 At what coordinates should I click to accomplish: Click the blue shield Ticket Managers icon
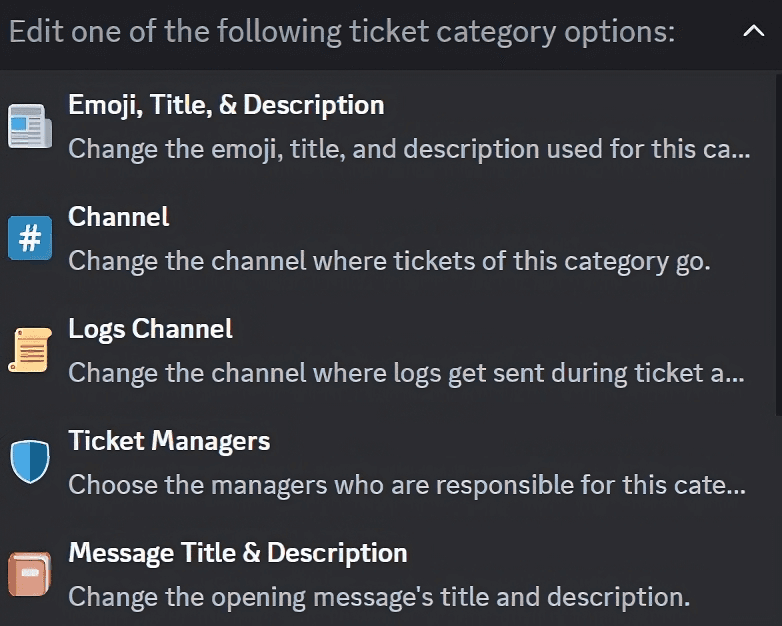click(x=30, y=463)
